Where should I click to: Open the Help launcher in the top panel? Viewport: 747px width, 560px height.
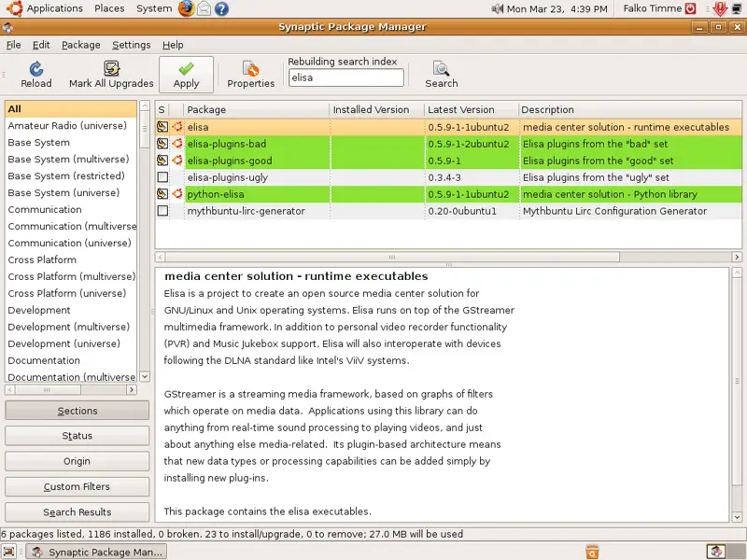click(x=221, y=8)
